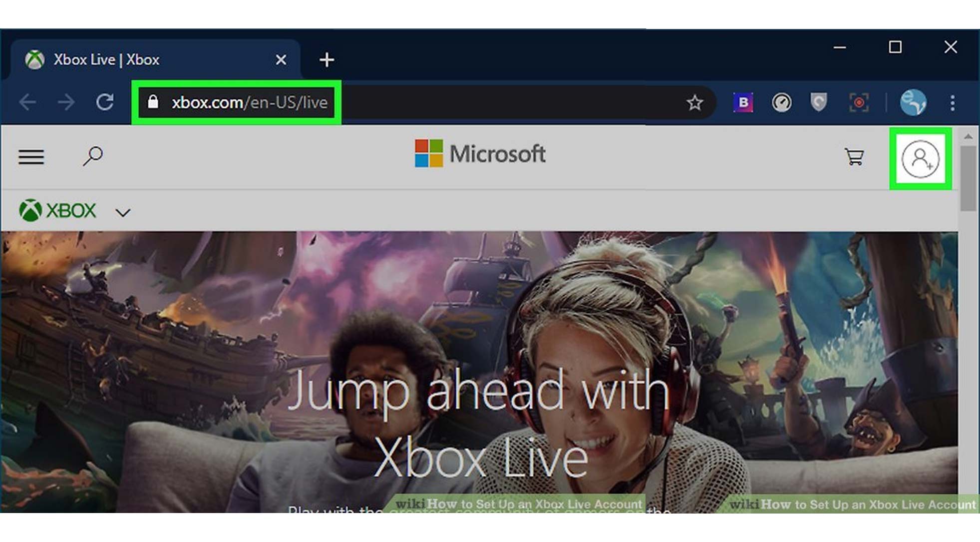Bookmark this page with the star icon
This screenshot has height=542, width=980.
694,103
